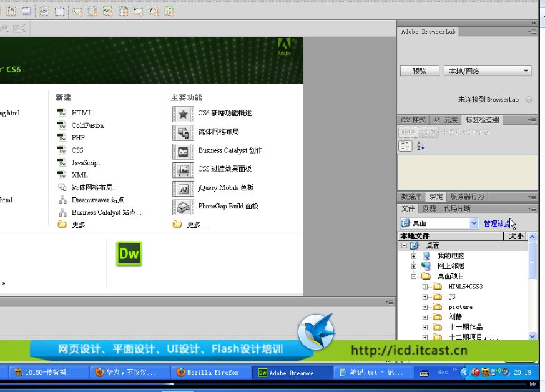545x392 pixels.
Task: Open PhoneGap Build 面板 feature icon
Action: click(183, 207)
